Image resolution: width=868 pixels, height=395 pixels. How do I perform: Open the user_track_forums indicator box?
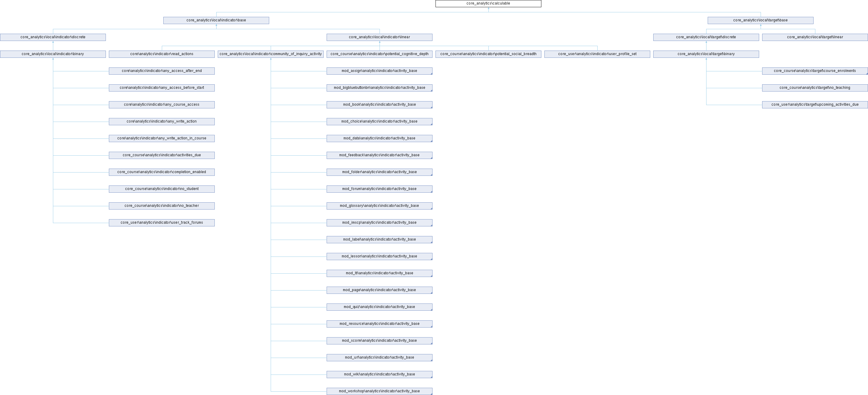[162, 222]
